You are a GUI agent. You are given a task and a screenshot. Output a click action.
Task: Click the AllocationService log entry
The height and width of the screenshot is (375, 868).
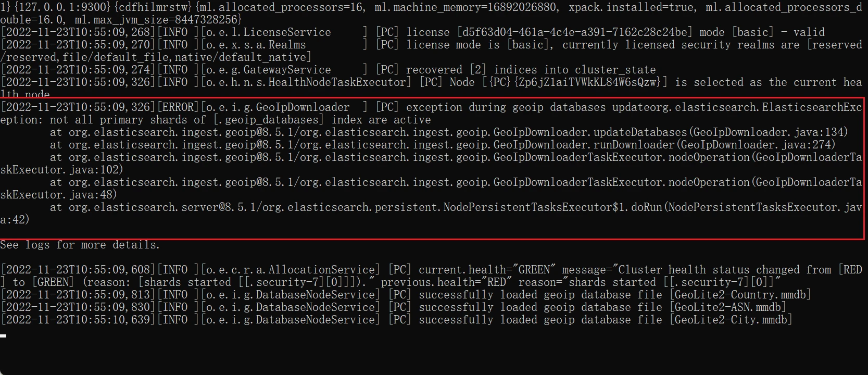click(x=431, y=276)
